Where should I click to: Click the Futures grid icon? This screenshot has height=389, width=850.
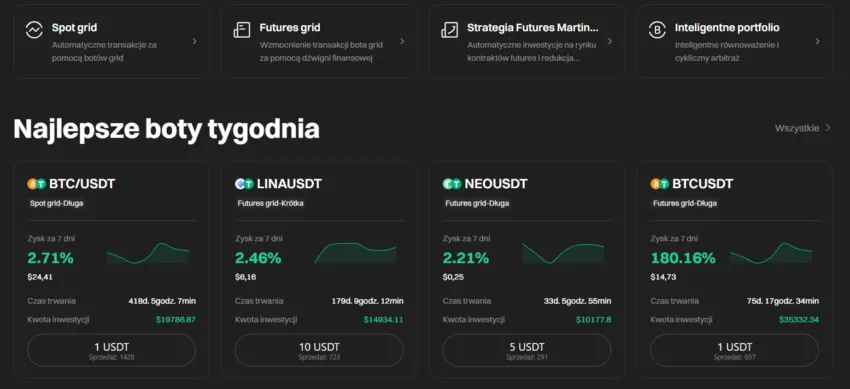tap(242, 29)
